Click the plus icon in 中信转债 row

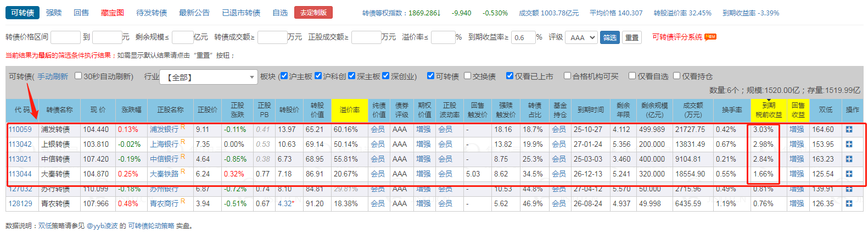(x=849, y=159)
